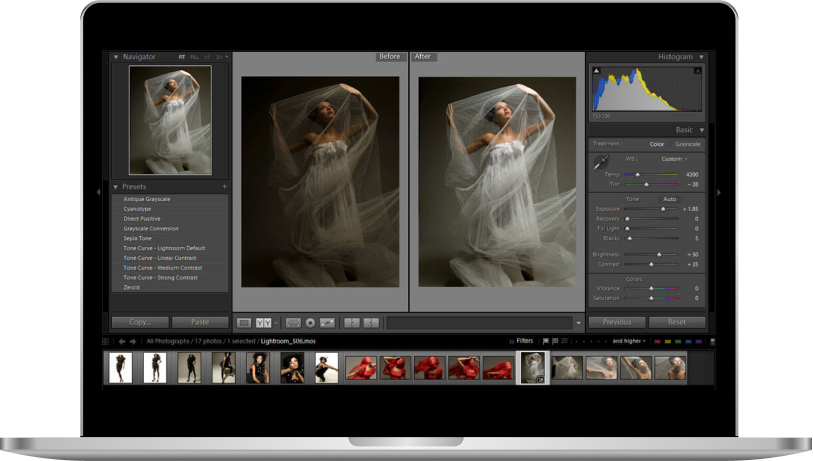
Task: Pick the White Balance eyedropper tool
Action: point(600,163)
